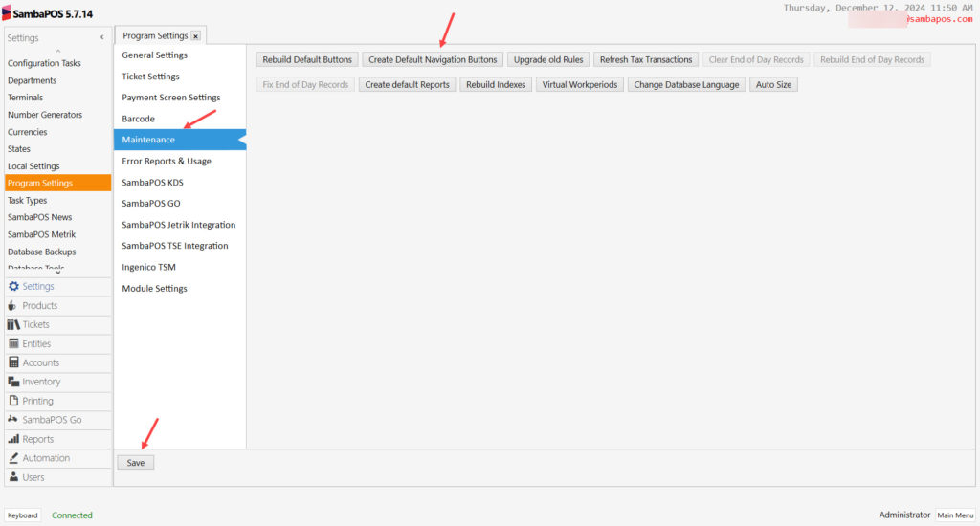Open Ticket Settings section
980x526 pixels.
tap(180, 77)
